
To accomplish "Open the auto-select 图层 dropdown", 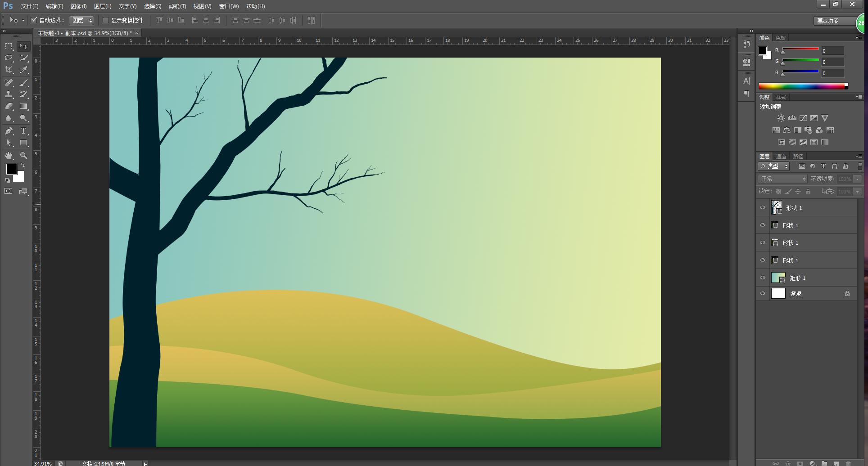I will (x=82, y=20).
